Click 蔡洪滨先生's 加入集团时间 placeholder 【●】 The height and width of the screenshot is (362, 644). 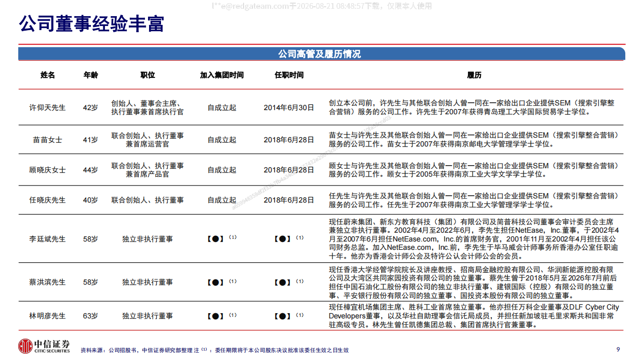(216, 283)
